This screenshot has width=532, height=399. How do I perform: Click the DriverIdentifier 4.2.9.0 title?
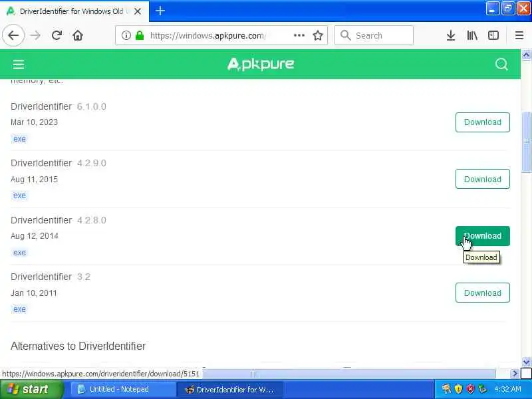(x=59, y=163)
